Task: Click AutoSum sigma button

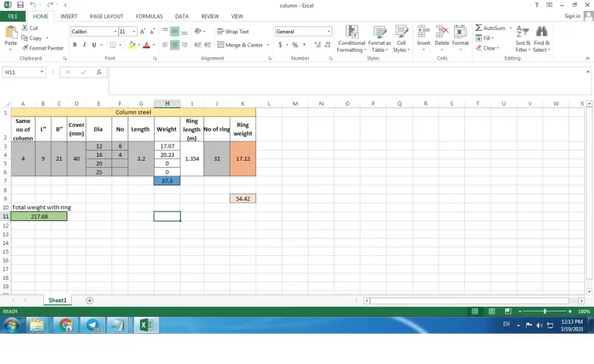Action: tap(490, 28)
